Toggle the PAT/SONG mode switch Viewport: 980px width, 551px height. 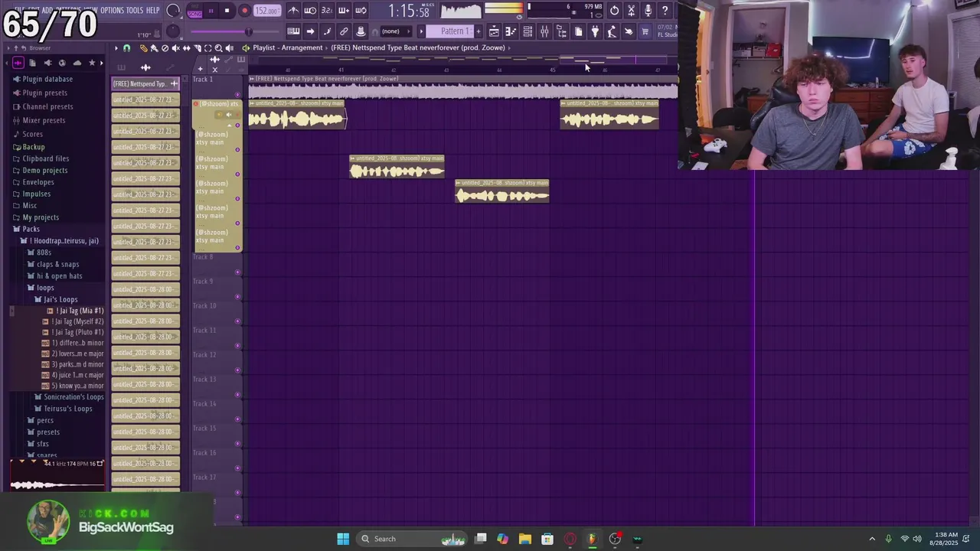click(x=194, y=11)
